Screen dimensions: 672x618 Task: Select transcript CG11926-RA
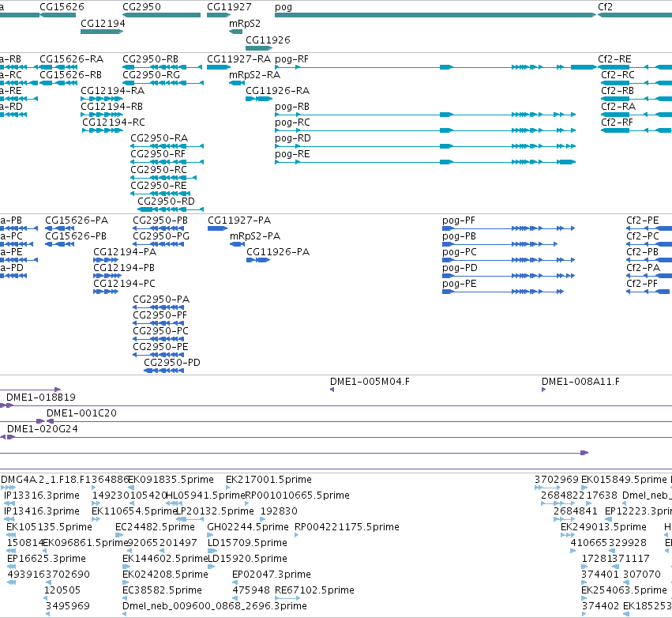259,99
